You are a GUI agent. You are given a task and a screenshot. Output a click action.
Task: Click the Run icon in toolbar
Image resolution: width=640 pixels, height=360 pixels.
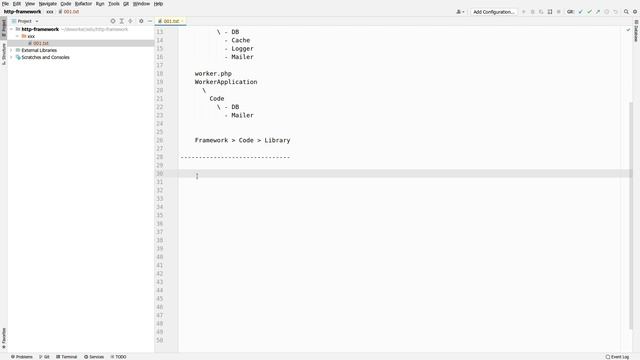[524, 12]
